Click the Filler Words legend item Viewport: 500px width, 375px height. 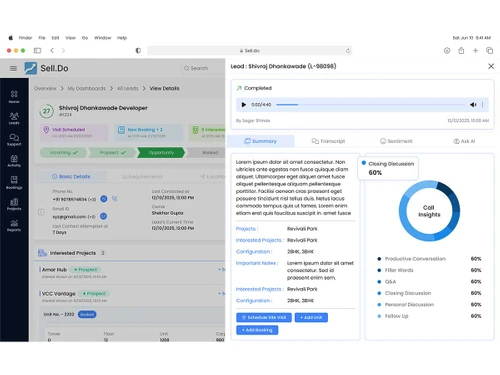click(429, 270)
